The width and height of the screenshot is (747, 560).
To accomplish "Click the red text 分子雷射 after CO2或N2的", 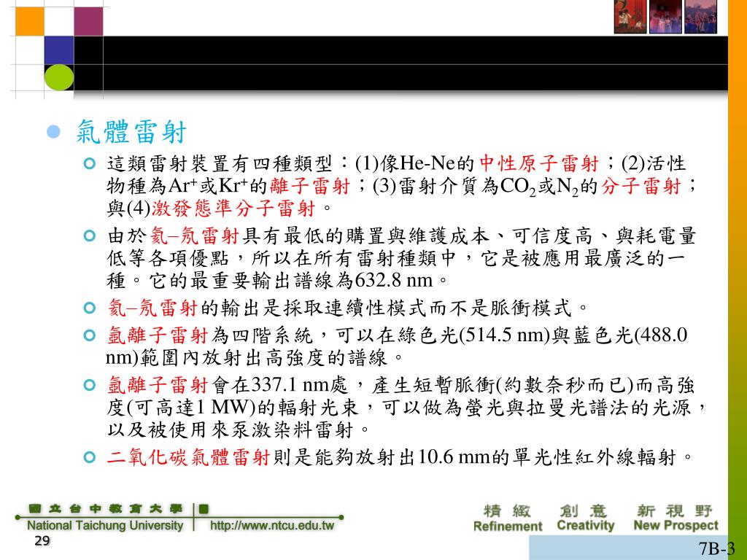I will 640,186.
